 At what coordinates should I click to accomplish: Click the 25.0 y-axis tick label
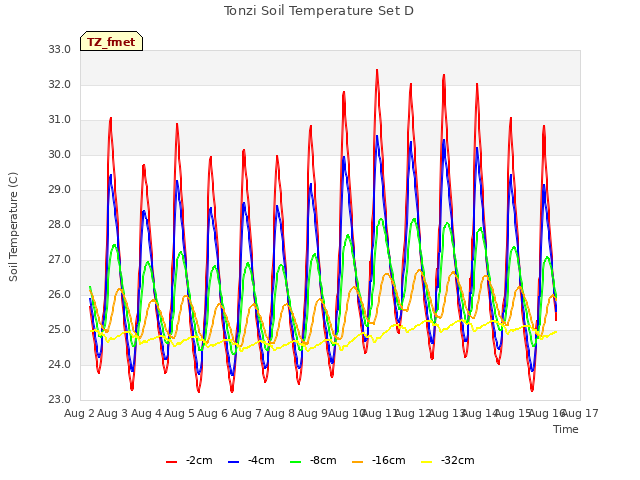60,329
